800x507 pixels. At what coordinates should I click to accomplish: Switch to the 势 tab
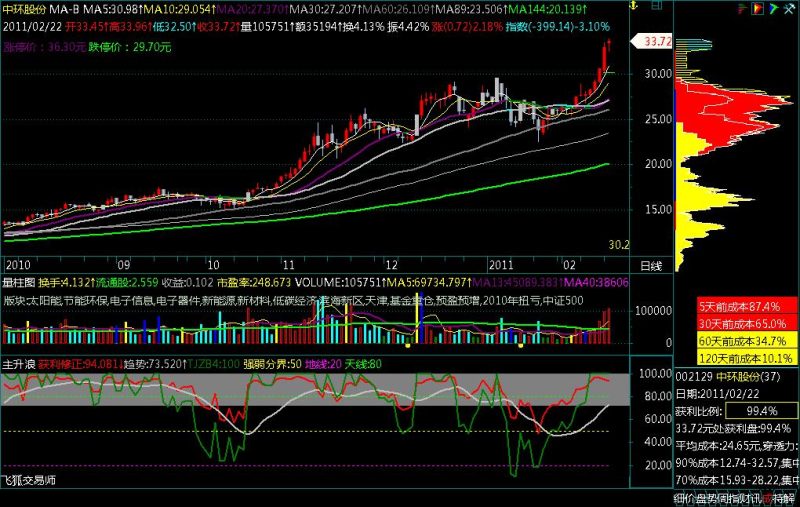712,499
